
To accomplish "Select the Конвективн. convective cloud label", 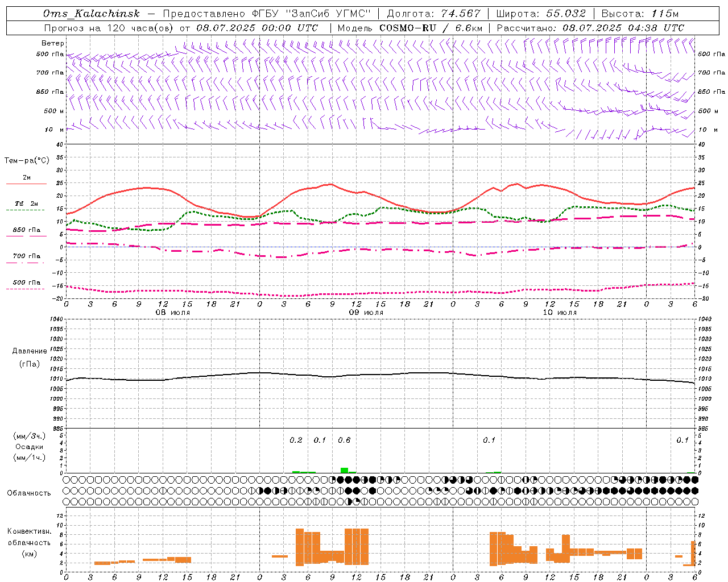I will pos(30,531).
